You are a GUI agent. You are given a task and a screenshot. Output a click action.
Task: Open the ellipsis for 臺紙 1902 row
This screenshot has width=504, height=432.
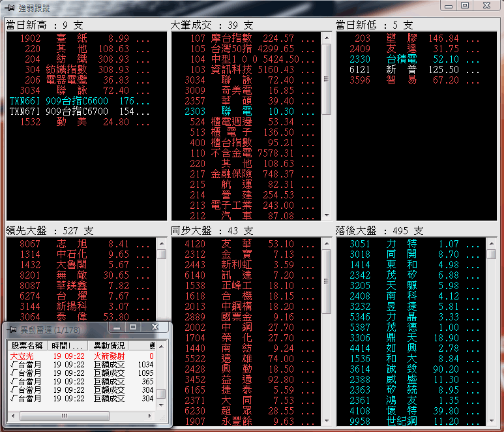143,39
